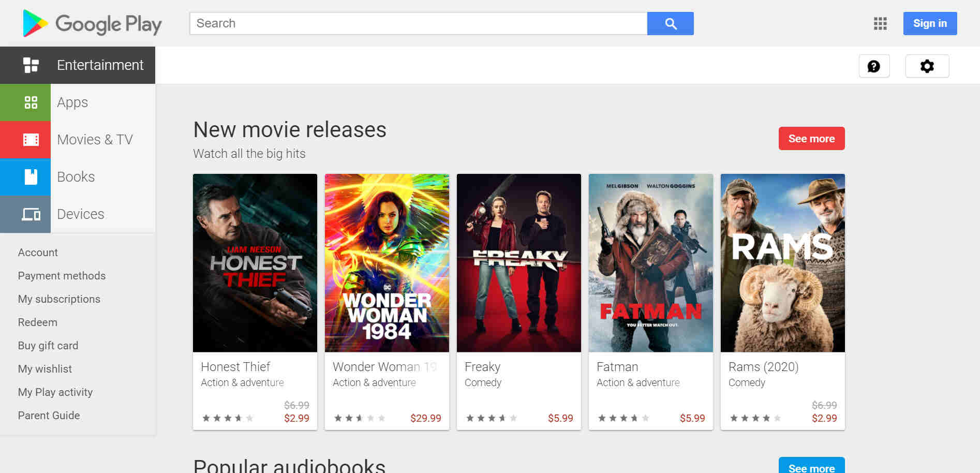Viewport: 980px width, 473px height.
Task: Open the Honest Thief movie poster
Action: click(255, 263)
